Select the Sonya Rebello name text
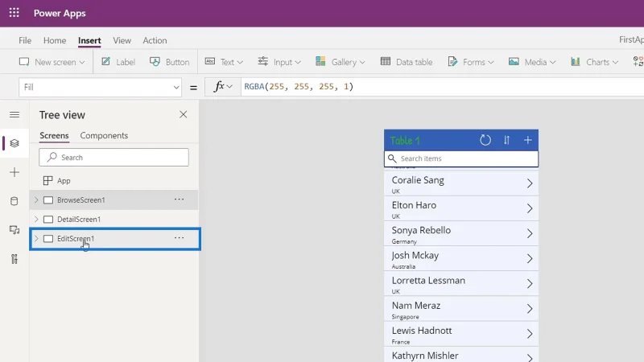Screen dimensions: 644x362 421,230
